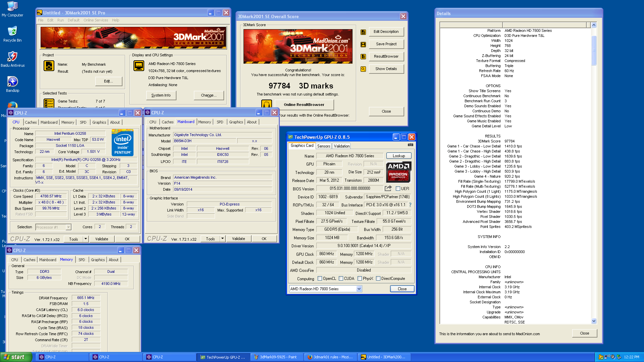This screenshot has width=644, height=362.
Task: Open My Computer desktop icon
Action: [x=12, y=9]
